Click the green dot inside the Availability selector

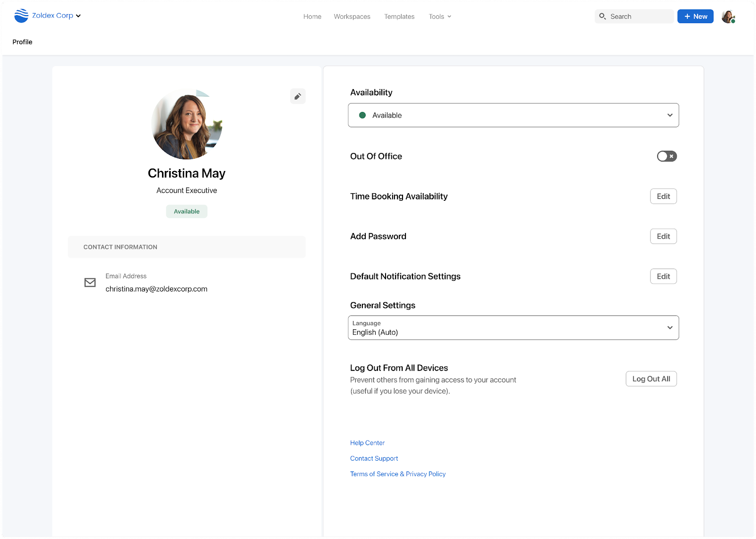(x=362, y=115)
